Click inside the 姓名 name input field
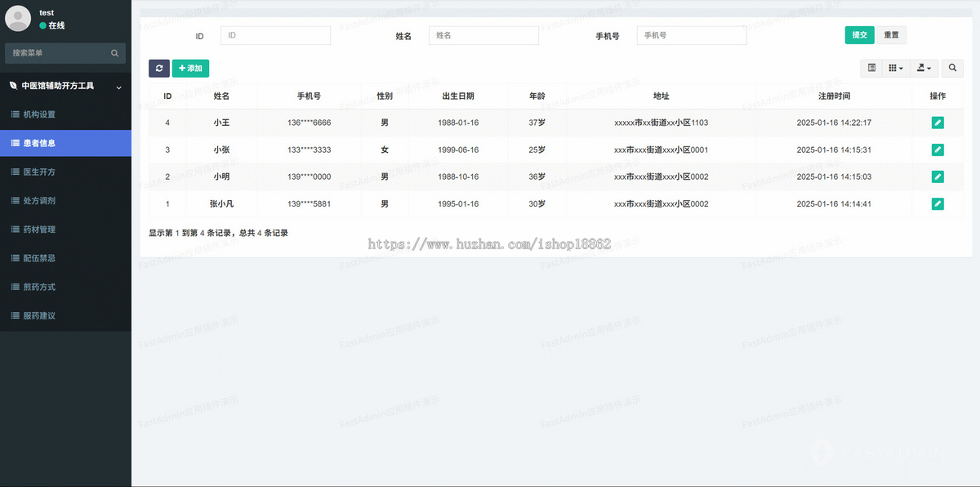The height and width of the screenshot is (487, 980). [483, 35]
